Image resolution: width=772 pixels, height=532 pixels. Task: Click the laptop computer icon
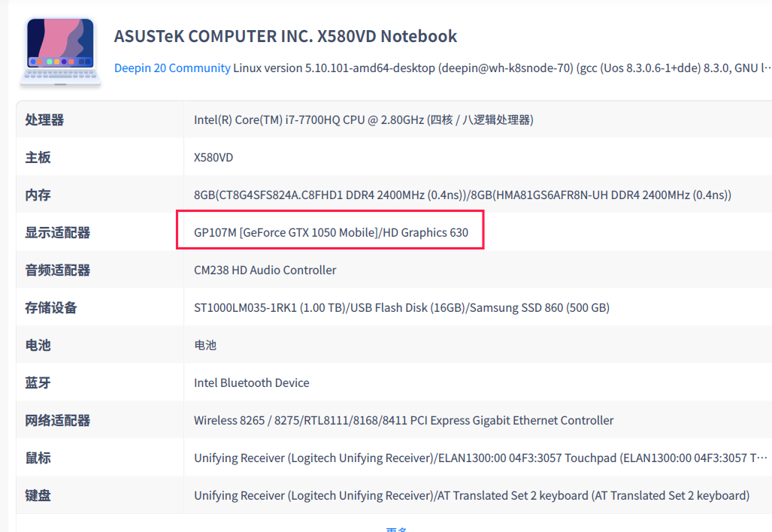point(61,51)
